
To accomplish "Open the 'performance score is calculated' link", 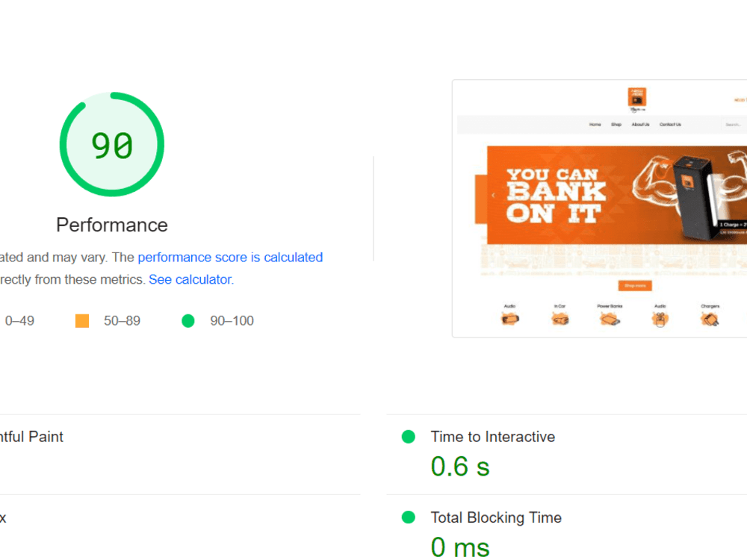I will [x=230, y=257].
